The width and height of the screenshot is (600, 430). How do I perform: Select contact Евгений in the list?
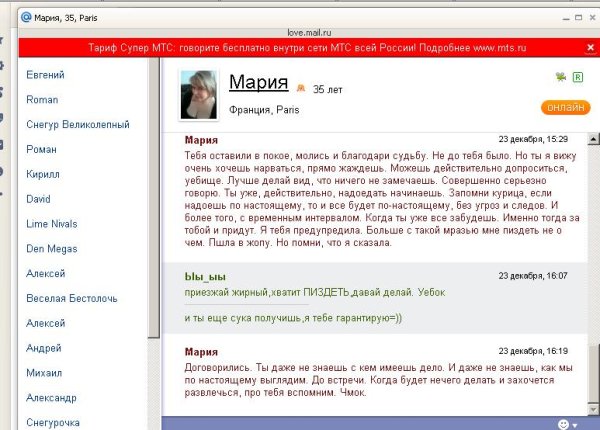pyautogui.click(x=45, y=75)
